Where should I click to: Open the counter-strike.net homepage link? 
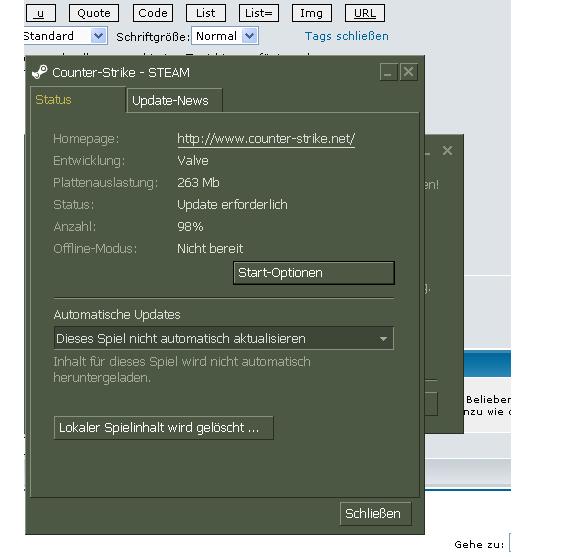(x=266, y=139)
